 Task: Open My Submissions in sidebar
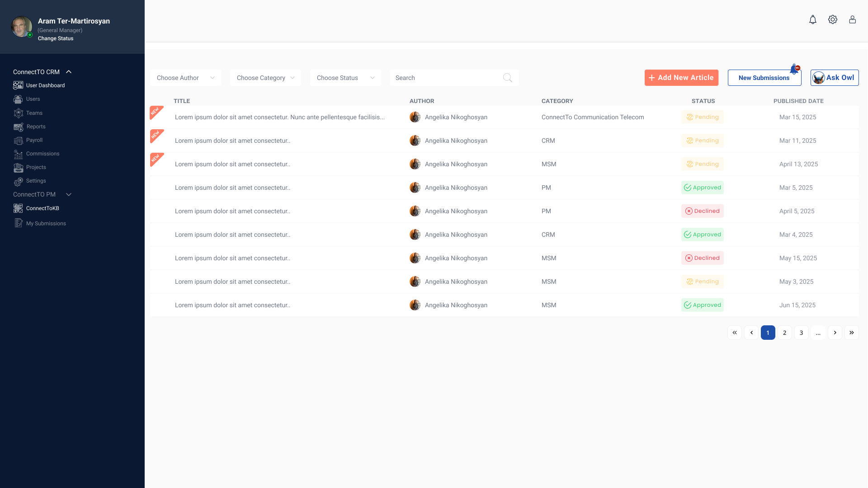(46, 223)
